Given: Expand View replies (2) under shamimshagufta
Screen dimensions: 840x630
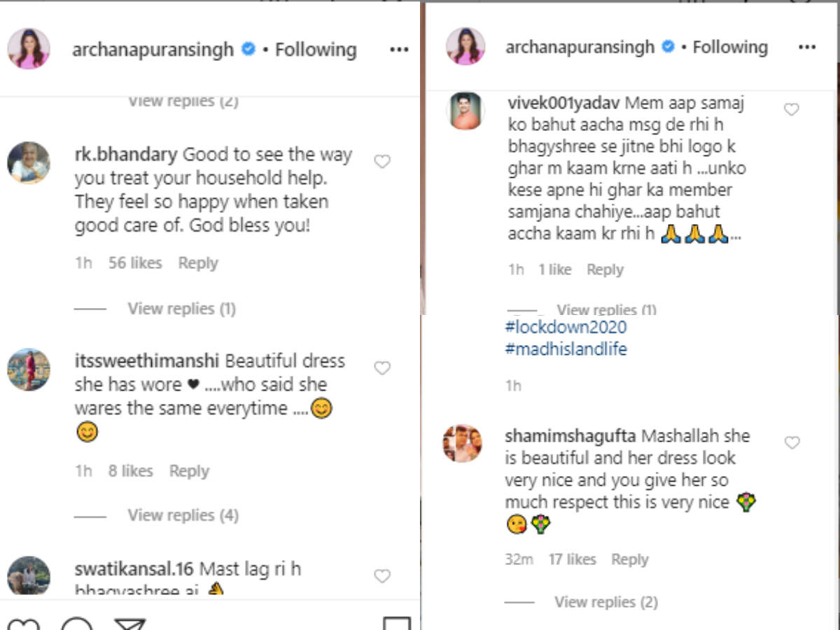Looking at the screenshot, I should [606, 602].
